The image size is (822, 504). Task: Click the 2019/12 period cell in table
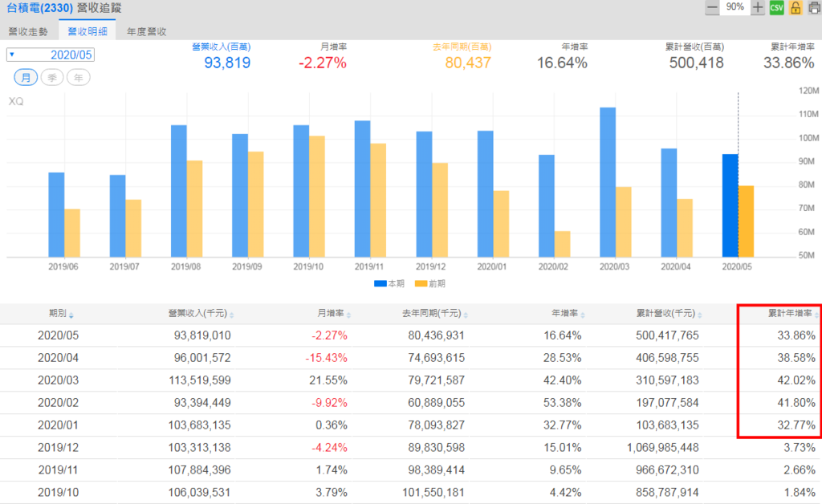click(x=58, y=448)
